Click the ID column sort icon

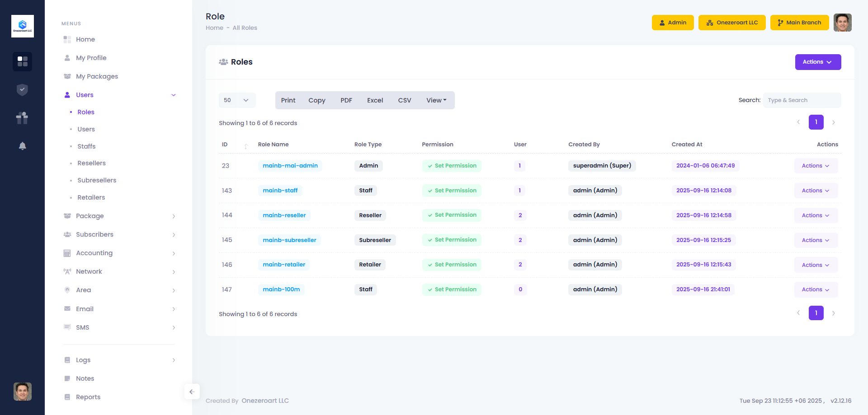pyautogui.click(x=246, y=146)
